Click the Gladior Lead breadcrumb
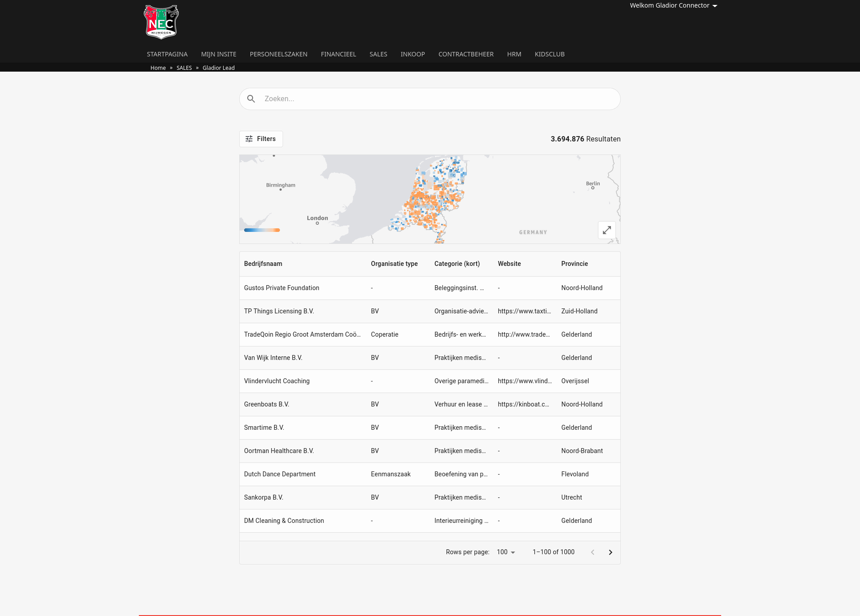This screenshot has height=616, width=860. click(x=218, y=68)
